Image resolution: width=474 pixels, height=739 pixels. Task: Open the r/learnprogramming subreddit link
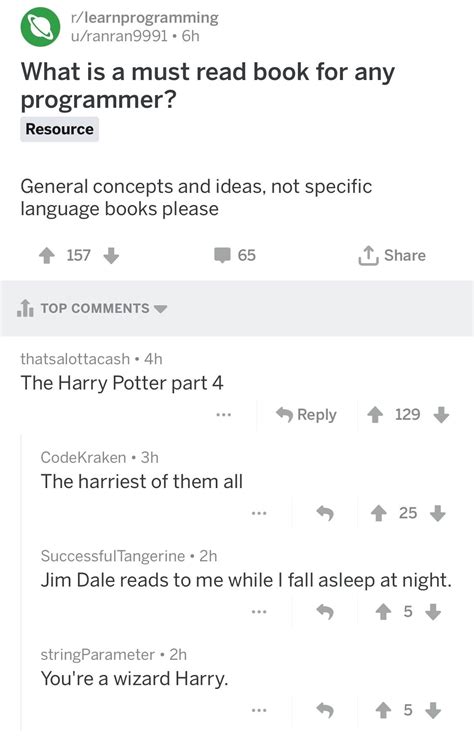point(144,18)
